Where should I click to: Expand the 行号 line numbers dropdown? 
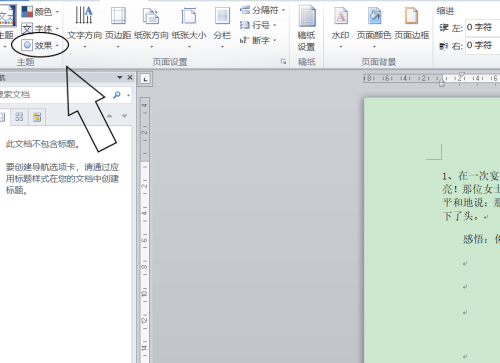click(258, 25)
